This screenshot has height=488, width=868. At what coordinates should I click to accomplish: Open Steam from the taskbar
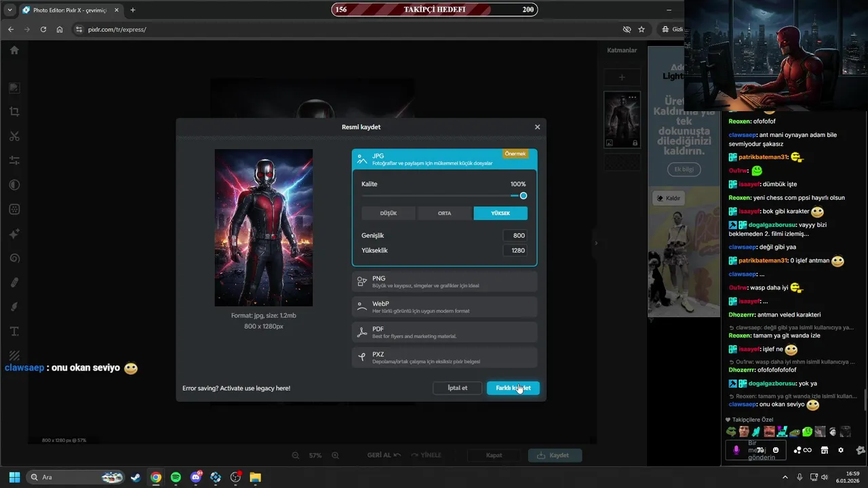[x=136, y=477]
